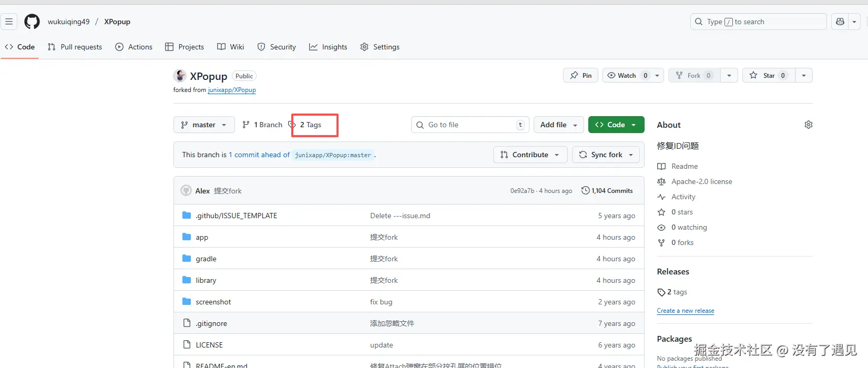This screenshot has height=368, width=868.
Task: Switch to the Wiki tab
Action: (231, 47)
